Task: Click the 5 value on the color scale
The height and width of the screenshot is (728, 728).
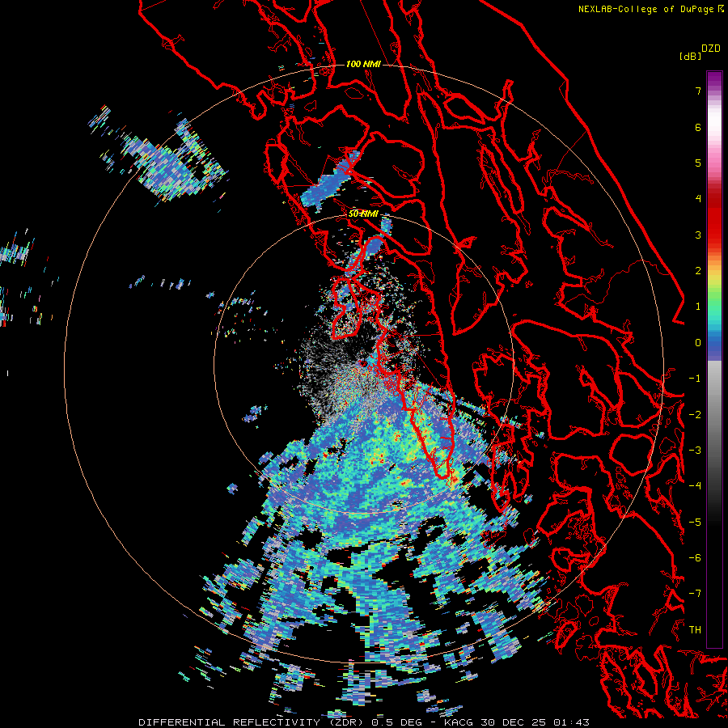Action: (x=698, y=163)
